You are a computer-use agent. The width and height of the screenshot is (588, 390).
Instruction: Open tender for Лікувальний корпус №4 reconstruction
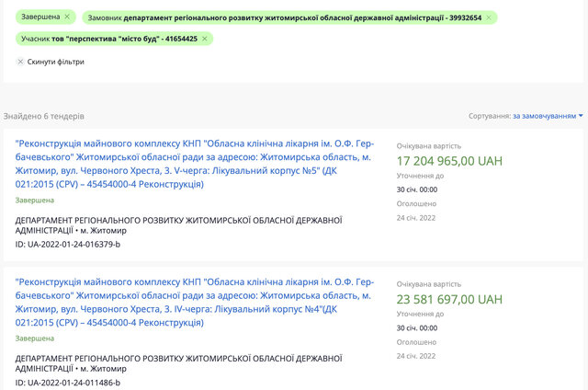[x=195, y=303]
